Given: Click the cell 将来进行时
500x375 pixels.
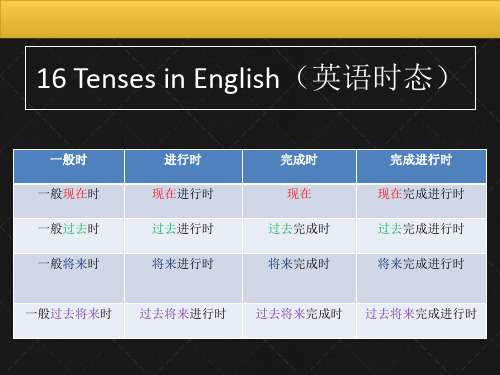Looking at the screenshot, I should pos(183,278).
